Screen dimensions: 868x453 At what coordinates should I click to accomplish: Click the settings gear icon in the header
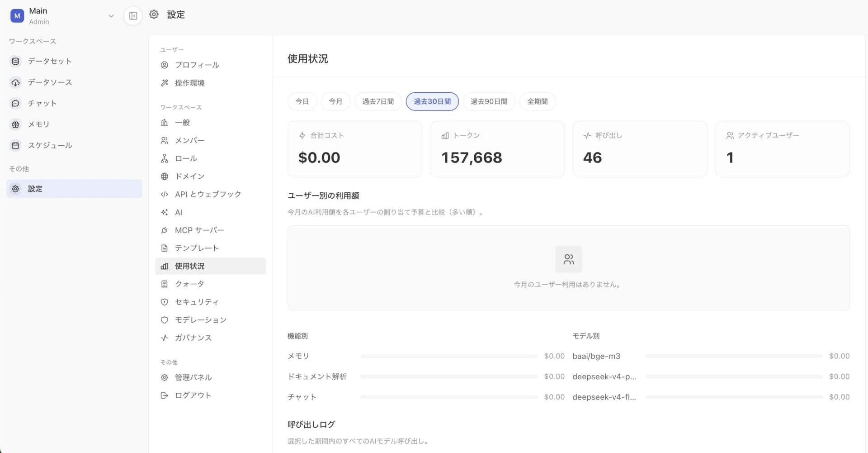[x=154, y=14]
